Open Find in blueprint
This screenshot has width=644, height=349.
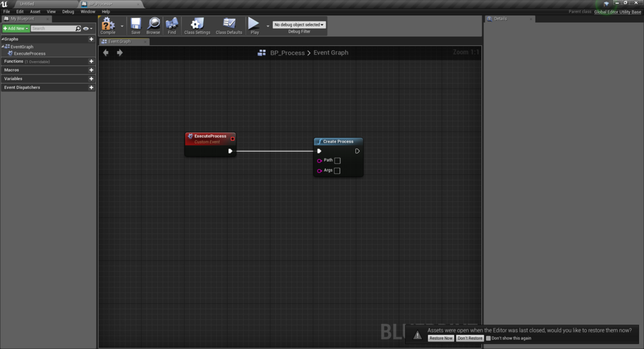tap(172, 25)
